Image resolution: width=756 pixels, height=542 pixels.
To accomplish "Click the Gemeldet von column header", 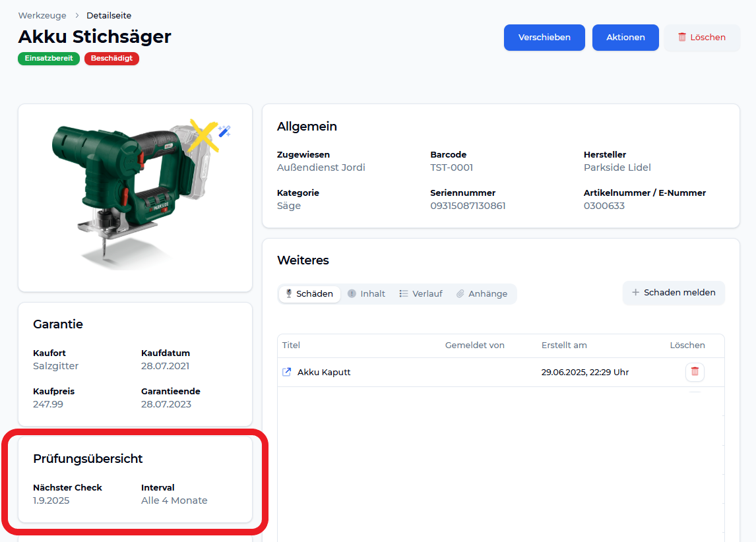I will 475,346.
